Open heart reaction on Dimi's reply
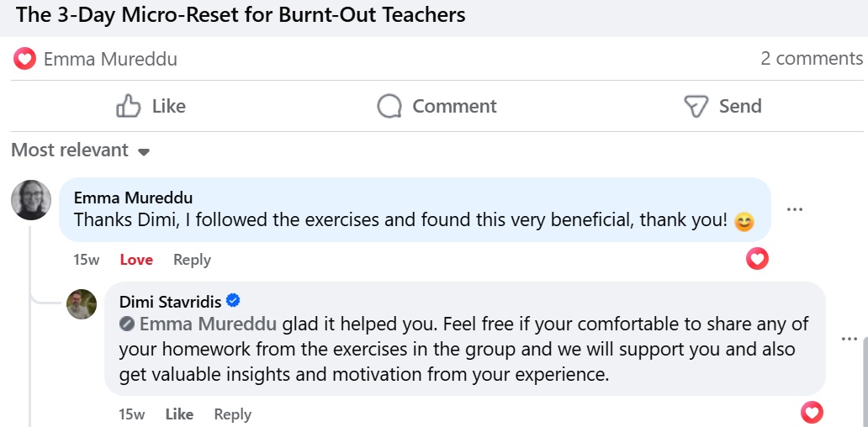868x427 pixels. [x=812, y=412]
